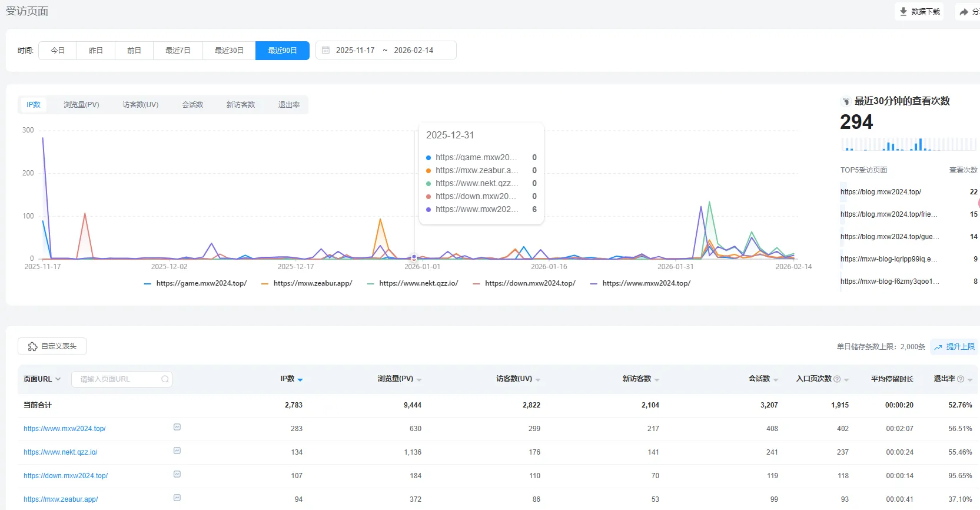The width and height of the screenshot is (980, 510).
Task: Click the help icon next to 退出率 column
Action: point(961,379)
